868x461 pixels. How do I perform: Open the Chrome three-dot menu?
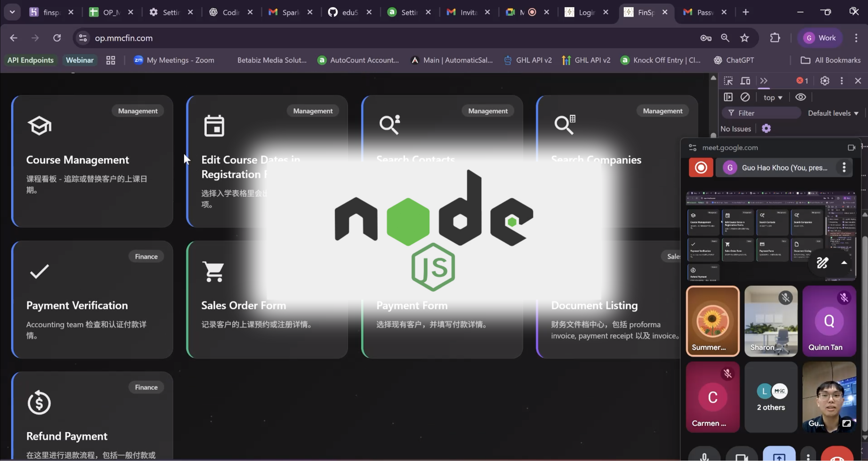coord(856,38)
